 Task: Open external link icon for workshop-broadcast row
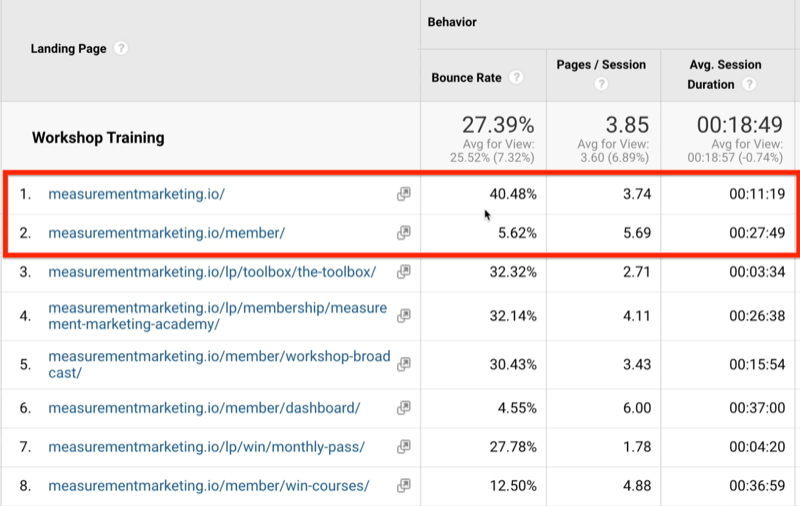click(403, 364)
